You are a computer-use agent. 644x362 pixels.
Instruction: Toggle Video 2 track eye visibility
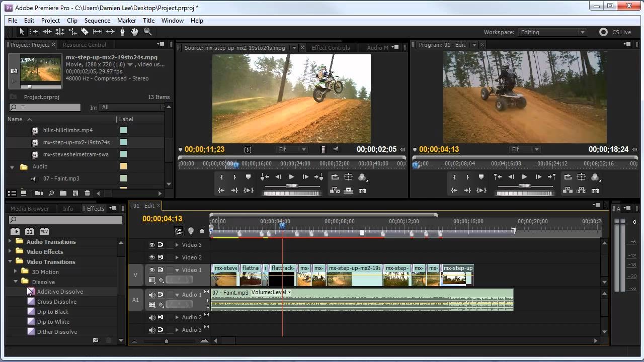coord(151,257)
